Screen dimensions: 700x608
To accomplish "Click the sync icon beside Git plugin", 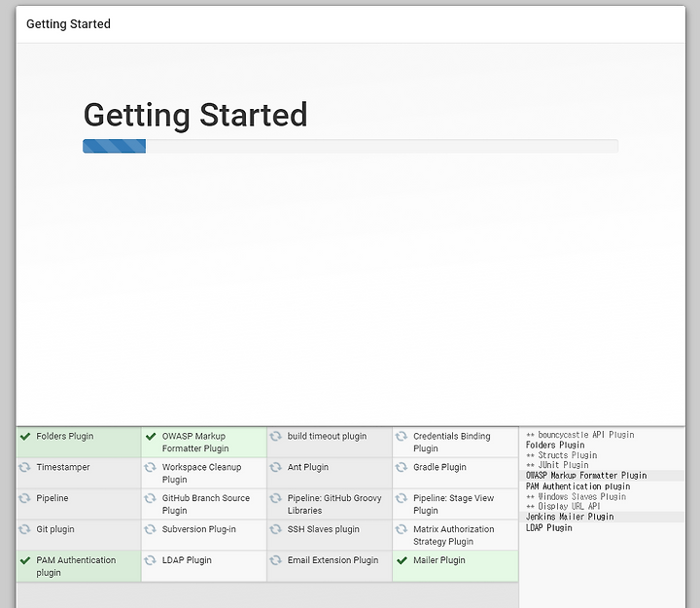I will (24, 529).
